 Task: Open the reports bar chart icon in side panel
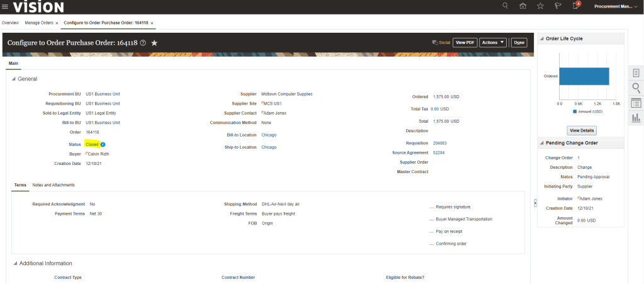coord(636,118)
